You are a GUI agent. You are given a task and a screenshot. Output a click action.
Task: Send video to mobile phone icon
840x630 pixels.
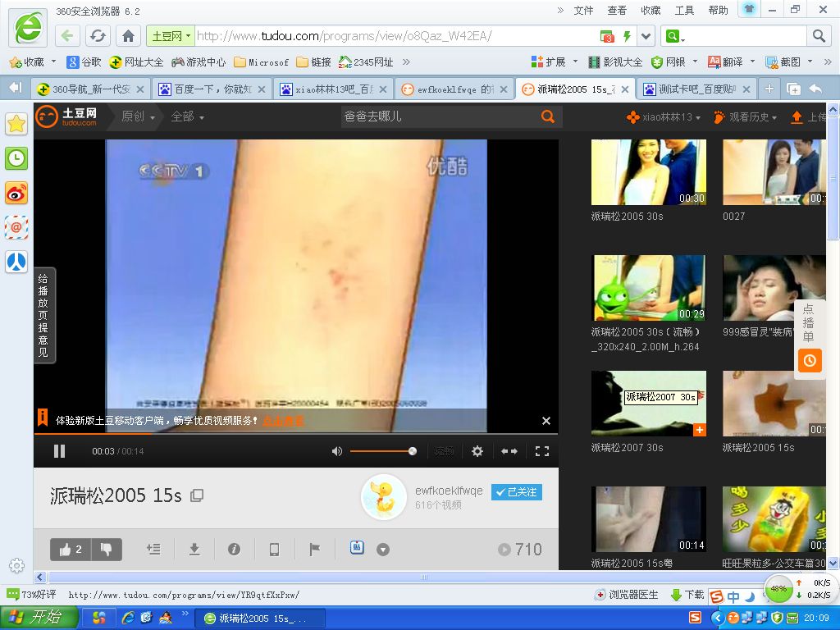[274, 549]
